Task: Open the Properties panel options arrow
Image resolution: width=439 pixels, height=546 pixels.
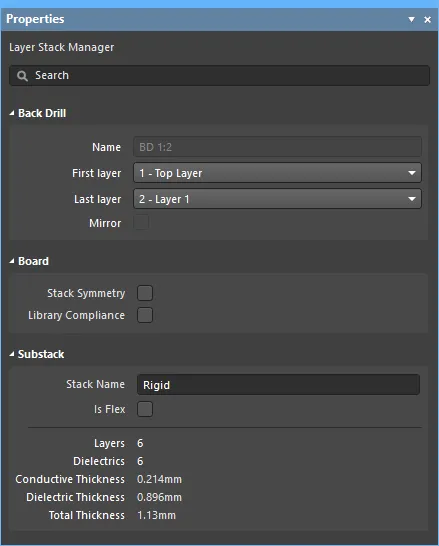Action: (411, 19)
